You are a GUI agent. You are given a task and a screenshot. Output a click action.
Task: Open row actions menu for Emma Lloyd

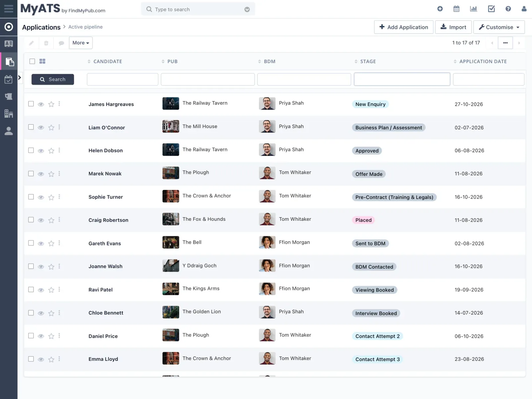tap(59, 359)
